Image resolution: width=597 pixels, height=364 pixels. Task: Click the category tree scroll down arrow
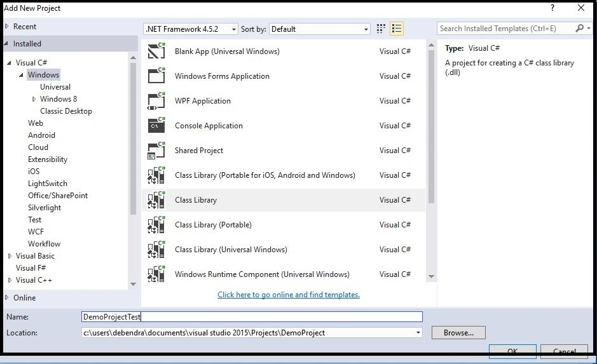point(133,284)
